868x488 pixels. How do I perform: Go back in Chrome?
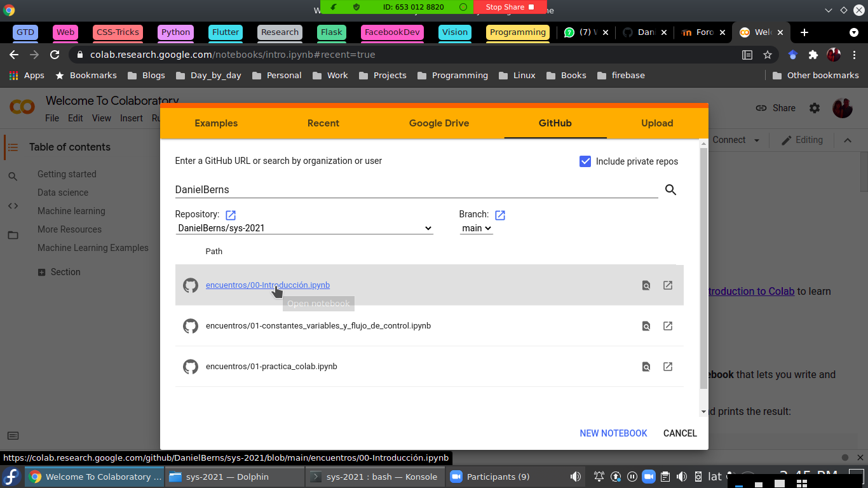pos(14,55)
